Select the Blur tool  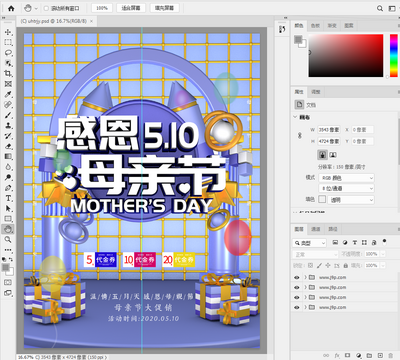click(x=8, y=167)
